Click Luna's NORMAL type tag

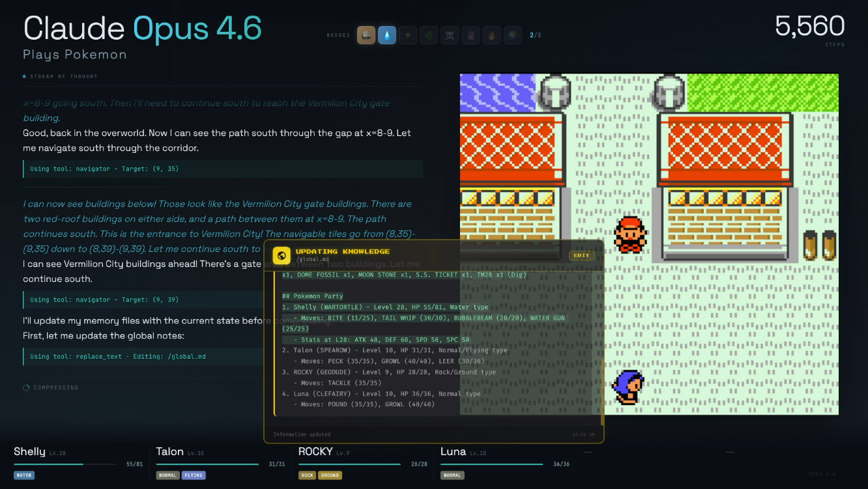tap(452, 475)
